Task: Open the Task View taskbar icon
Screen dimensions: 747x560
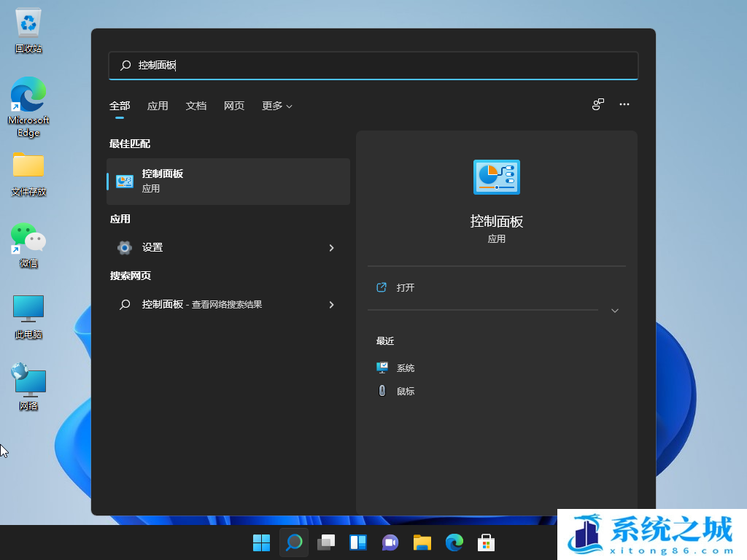Action: pos(326,542)
